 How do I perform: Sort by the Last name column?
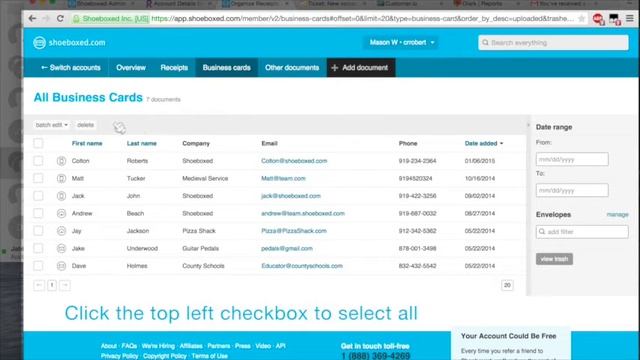[142, 143]
